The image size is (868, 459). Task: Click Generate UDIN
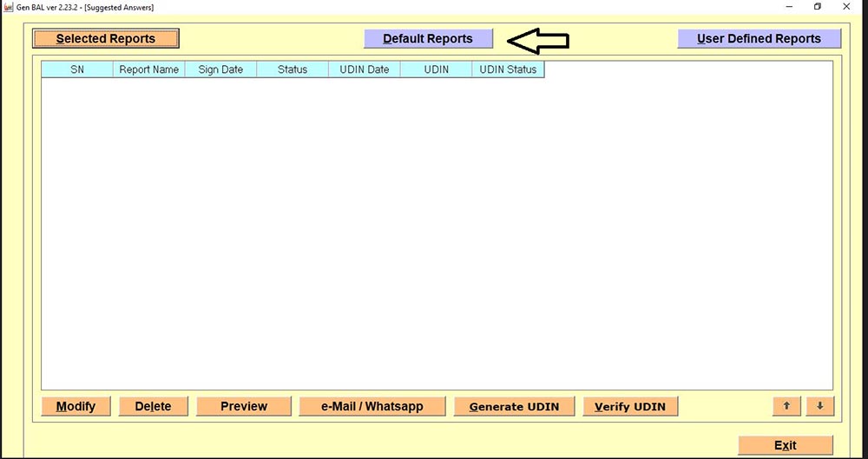514,406
